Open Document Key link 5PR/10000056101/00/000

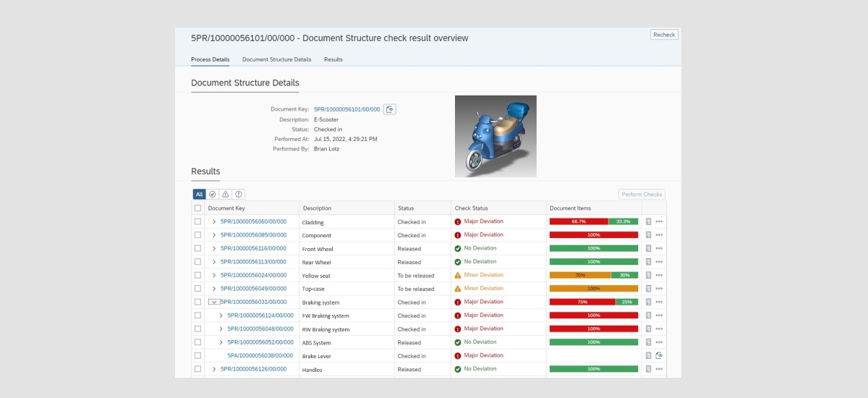[x=347, y=109]
